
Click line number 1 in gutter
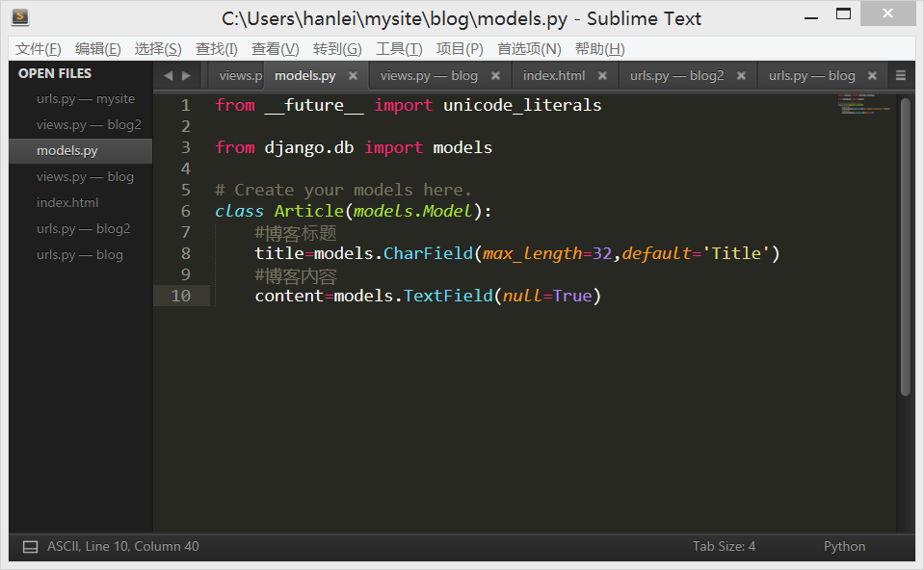click(186, 105)
